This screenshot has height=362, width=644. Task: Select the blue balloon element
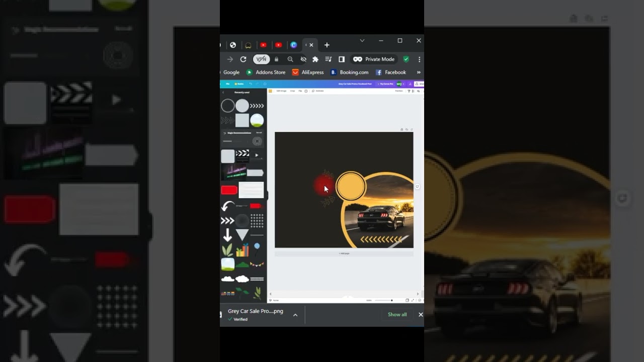click(257, 248)
